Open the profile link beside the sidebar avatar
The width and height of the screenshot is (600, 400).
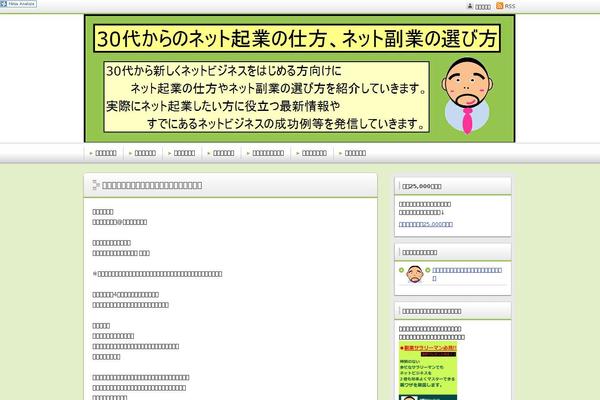coord(467,274)
